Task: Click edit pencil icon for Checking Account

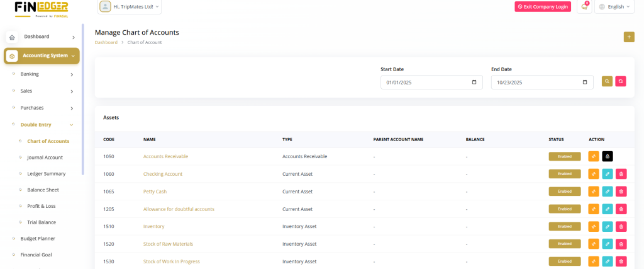Action: (x=608, y=174)
